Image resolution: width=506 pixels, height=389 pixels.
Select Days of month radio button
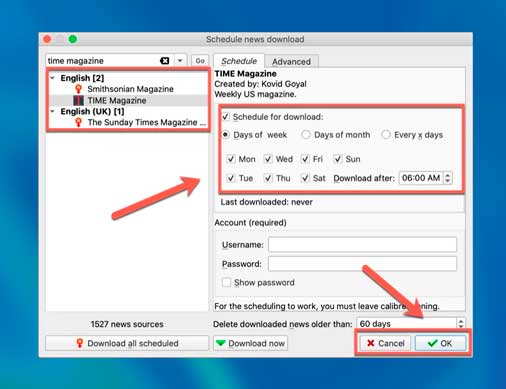click(x=306, y=135)
